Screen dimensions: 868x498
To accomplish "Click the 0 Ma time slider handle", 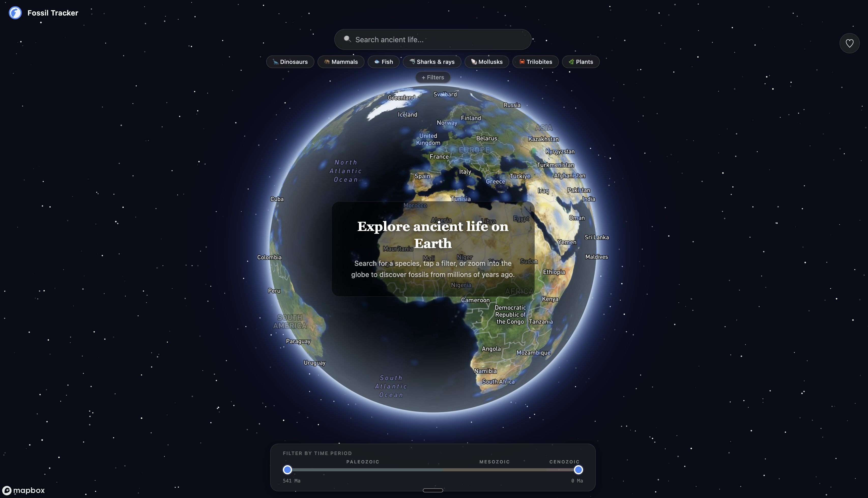I will (578, 470).
